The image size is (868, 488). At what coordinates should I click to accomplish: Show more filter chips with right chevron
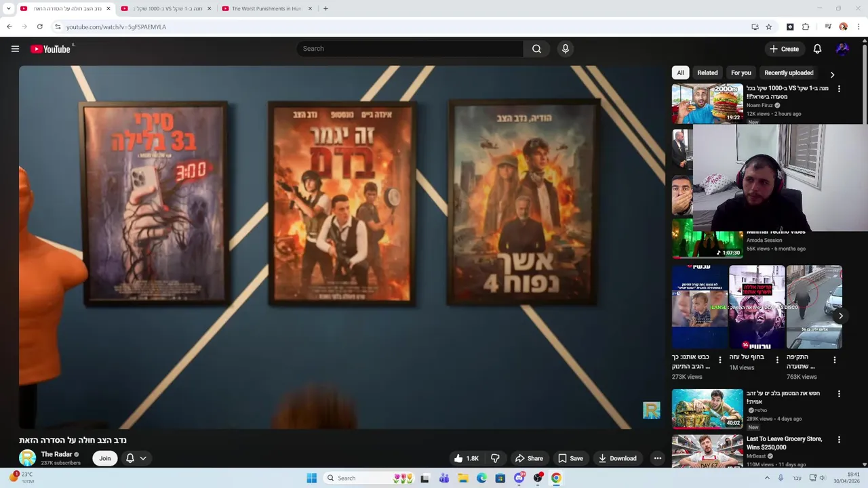(832, 75)
